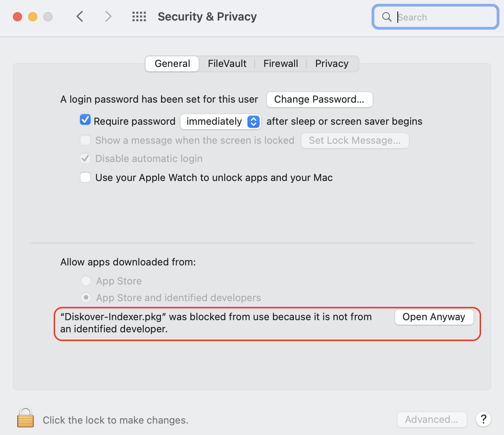The height and width of the screenshot is (435, 504).
Task: Enable Apple Watch unlock checkbox
Action: (x=85, y=178)
